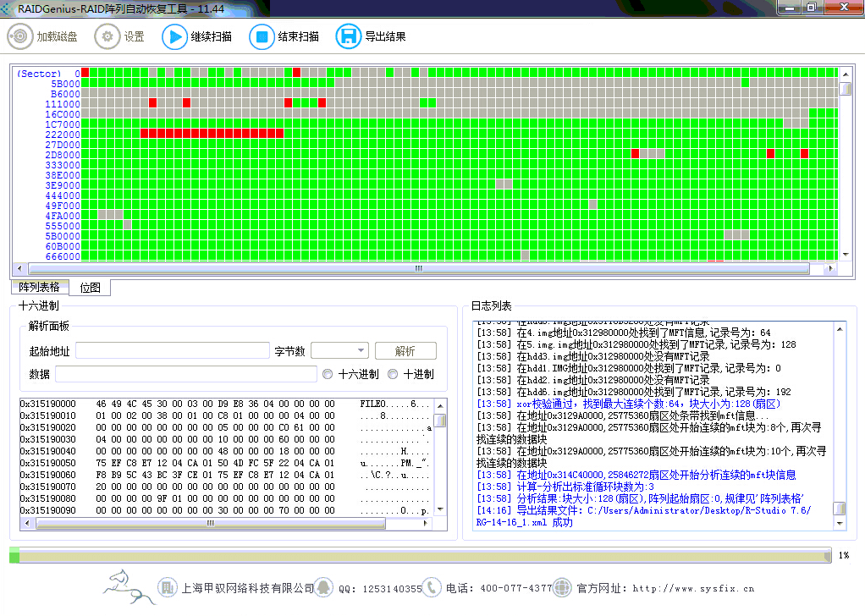Click sector map scroll left arrow
The image size is (865, 616).
click(19, 268)
